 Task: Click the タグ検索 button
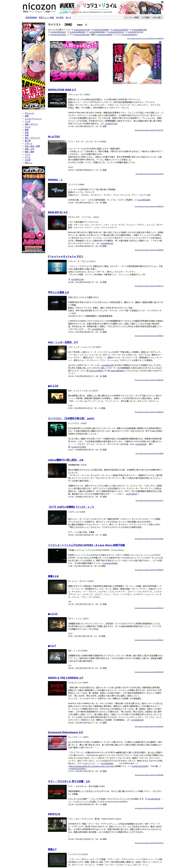pyautogui.click(x=146, y=18)
